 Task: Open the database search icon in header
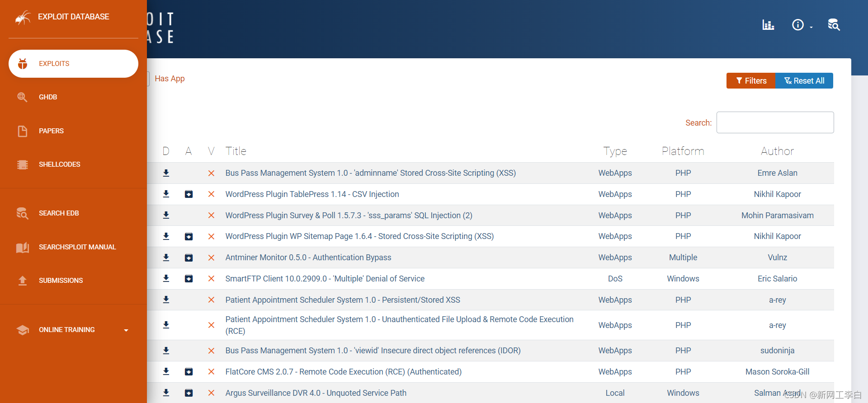pos(834,25)
